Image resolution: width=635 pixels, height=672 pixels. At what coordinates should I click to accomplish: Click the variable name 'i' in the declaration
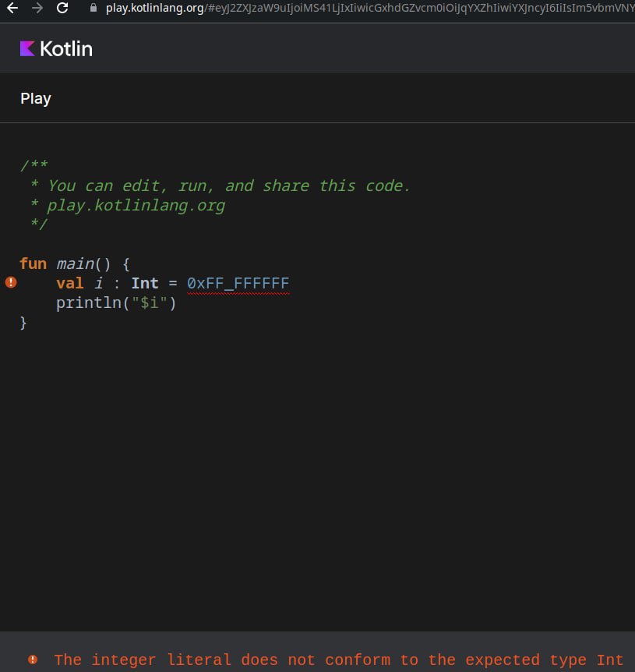[x=99, y=283]
